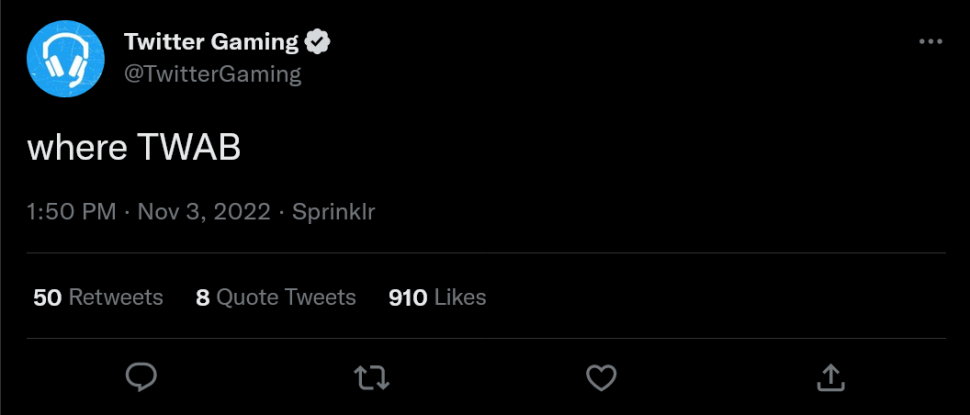Click the number 910 like count

coord(408,297)
